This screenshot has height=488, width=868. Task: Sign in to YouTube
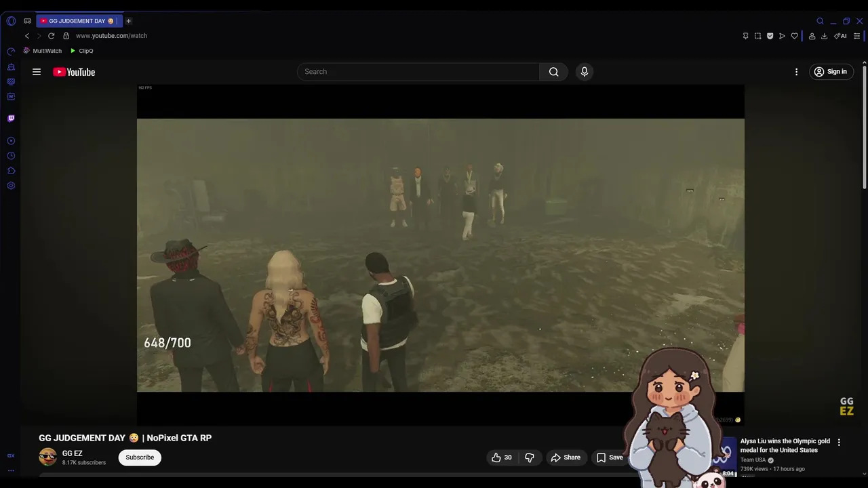coord(831,72)
